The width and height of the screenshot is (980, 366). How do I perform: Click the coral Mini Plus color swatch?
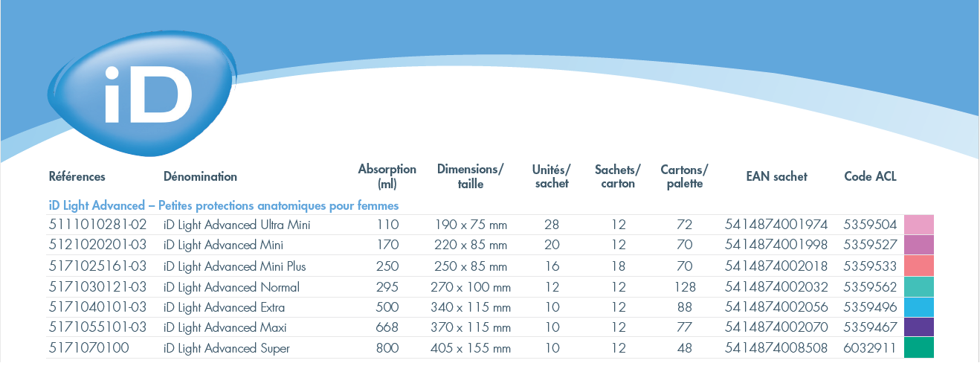coord(919,266)
